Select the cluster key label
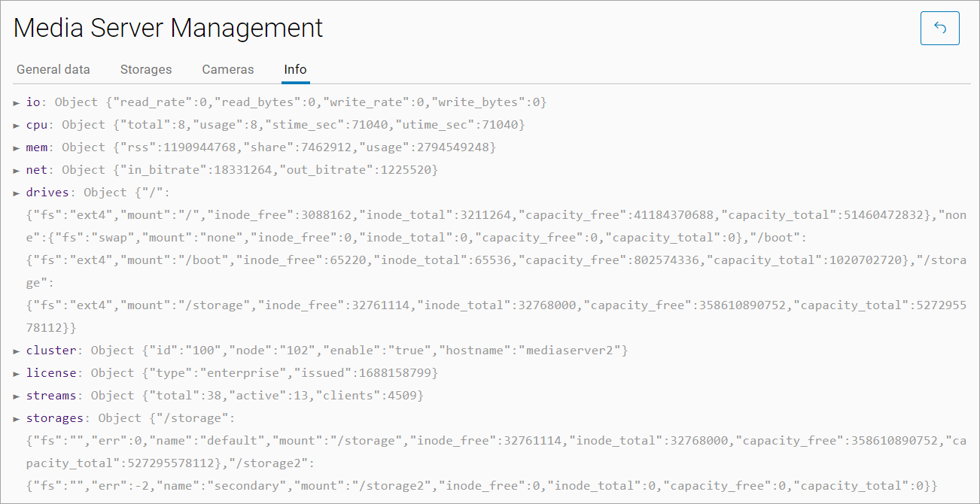The width and height of the screenshot is (980, 504). tap(51, 350)
